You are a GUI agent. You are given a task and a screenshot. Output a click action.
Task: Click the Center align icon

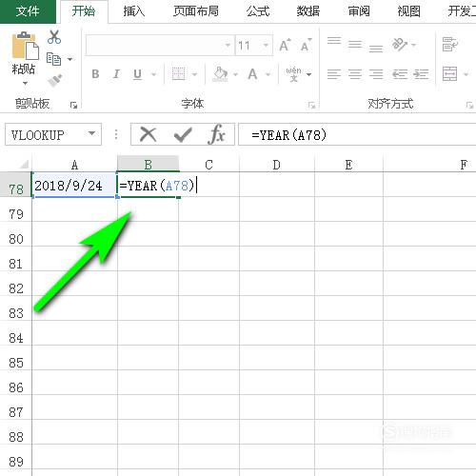click(355, 74)
